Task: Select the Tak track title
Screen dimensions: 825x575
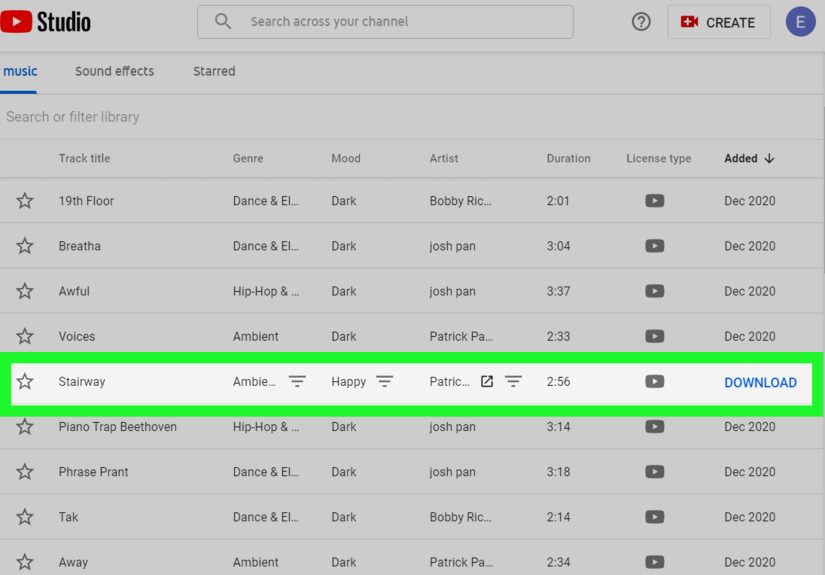Action: [68, 517]
